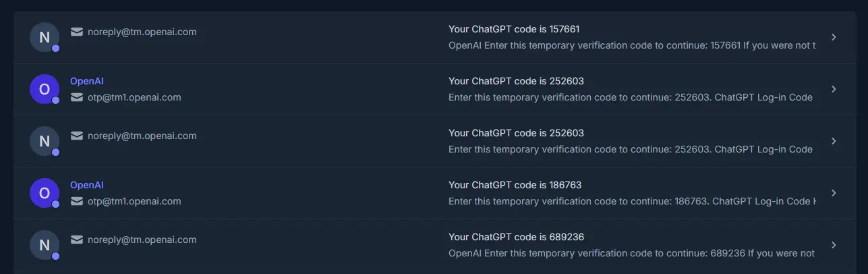Click preview text of noreply email with code 252603
Screen dimensions: 868x274
click(x=631, y=149)
